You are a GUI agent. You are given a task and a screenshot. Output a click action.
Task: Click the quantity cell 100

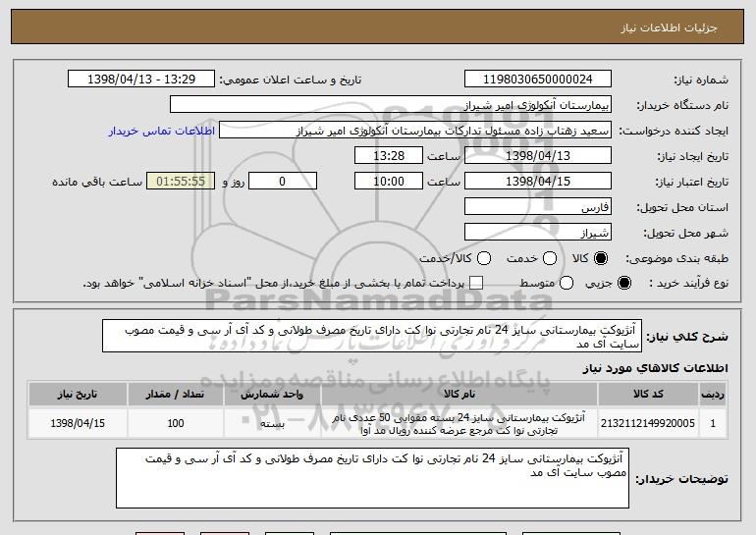click(176, 423)
